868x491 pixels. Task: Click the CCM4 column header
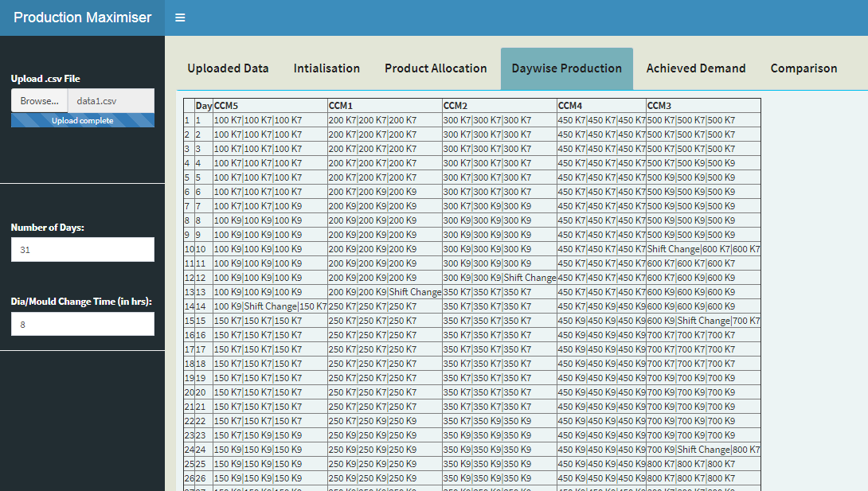pyautogui.click(x=570, y=106)
